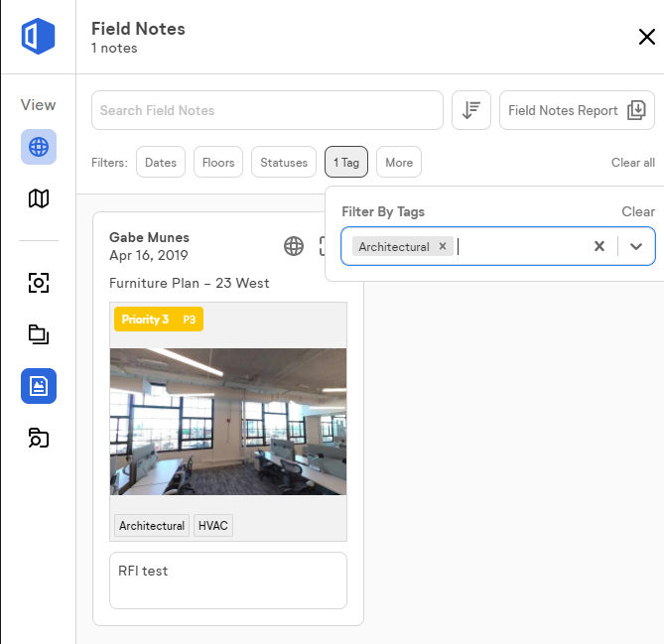Viewport: 664px width, 644px height.
Task: Focus the Search Field Notes input
Action: click(x=267, y=110)
